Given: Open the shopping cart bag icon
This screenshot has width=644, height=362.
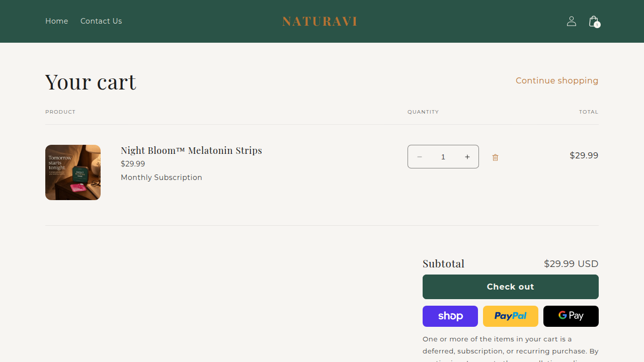Looking at the screenshot, I should click(594, 21).
